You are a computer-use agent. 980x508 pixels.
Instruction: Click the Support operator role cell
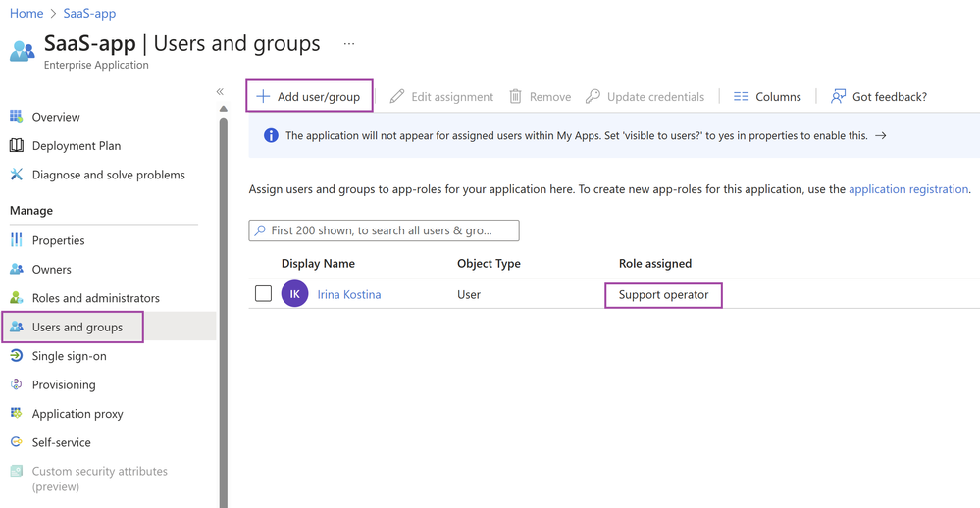[664, 295]
